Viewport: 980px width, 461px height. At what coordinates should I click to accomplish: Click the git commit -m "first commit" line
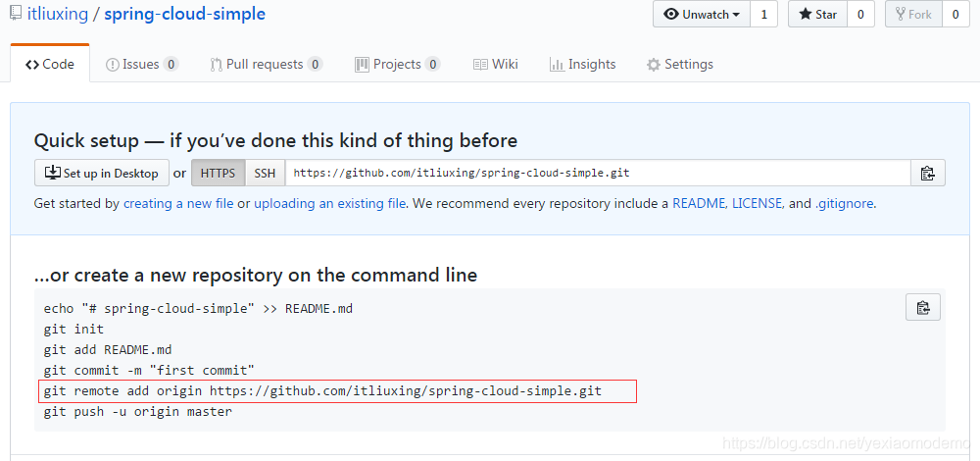point(149,371)
